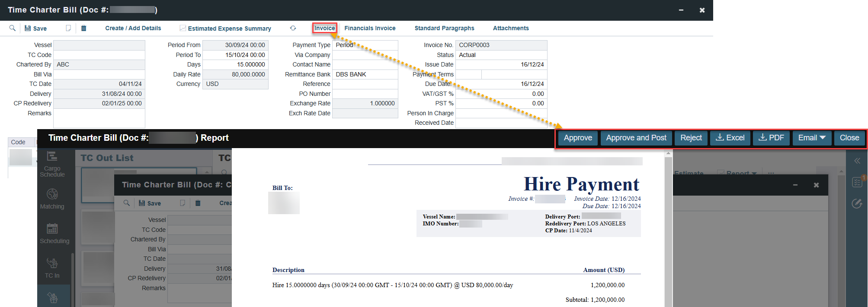The image size is (868, 307).
Task: Delete the bill with the trash icon
Action: (x=84, y=28)
